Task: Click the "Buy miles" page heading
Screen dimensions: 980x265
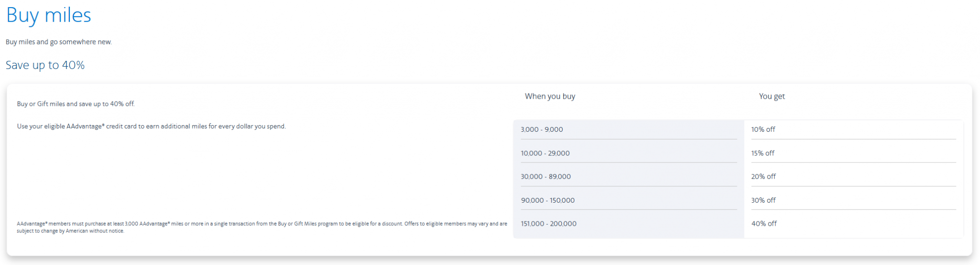Action: [x=48, y=15]
